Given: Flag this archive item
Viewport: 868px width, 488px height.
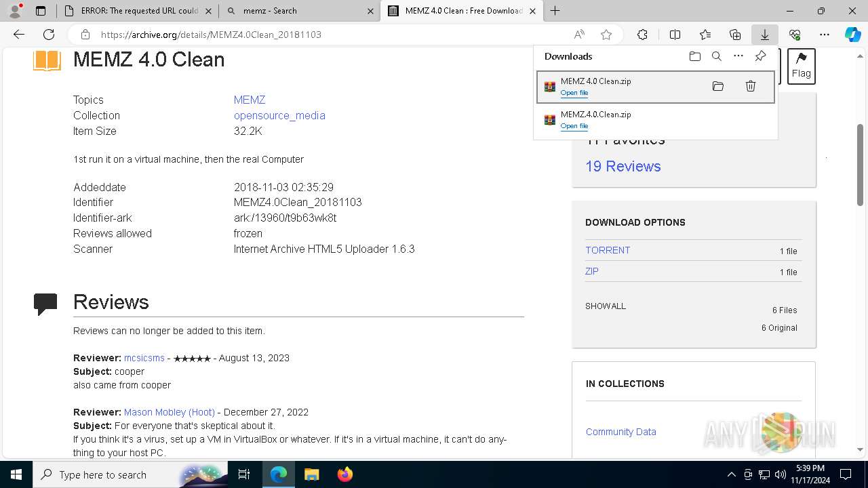Looking at the screenshot, I should (x=801, y=66).
